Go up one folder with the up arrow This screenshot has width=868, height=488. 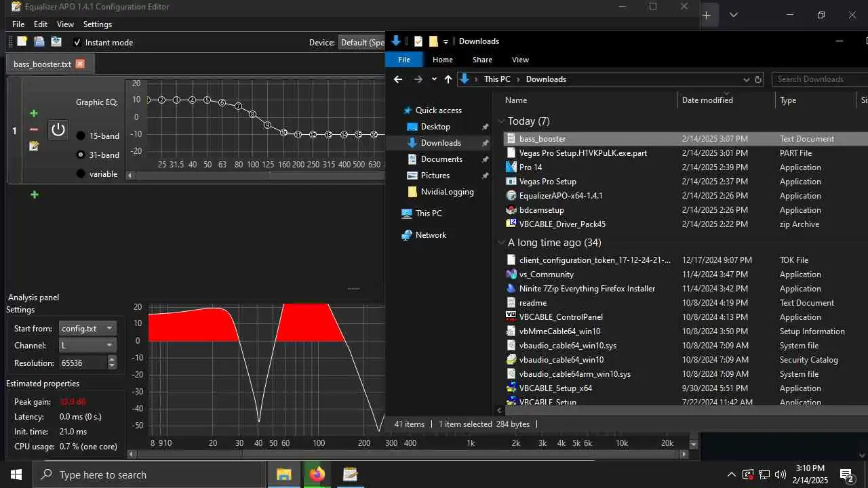[448, 79]
